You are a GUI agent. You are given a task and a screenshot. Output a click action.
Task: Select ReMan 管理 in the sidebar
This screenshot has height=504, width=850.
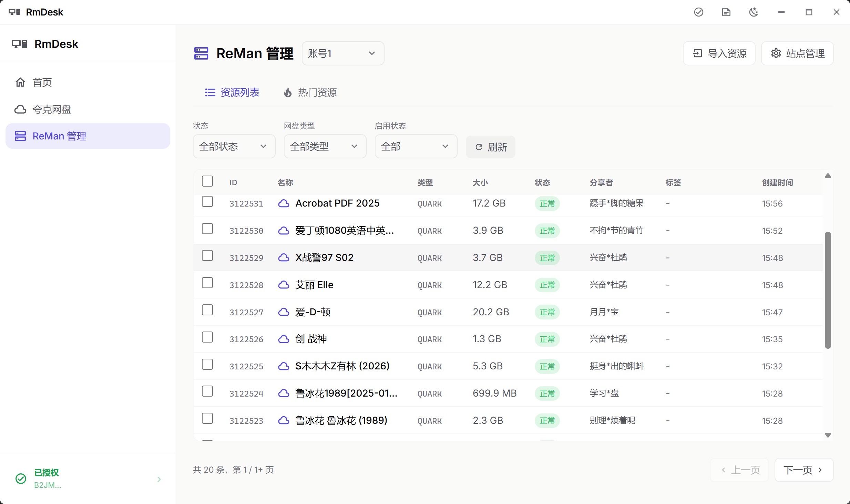[88, 136]
